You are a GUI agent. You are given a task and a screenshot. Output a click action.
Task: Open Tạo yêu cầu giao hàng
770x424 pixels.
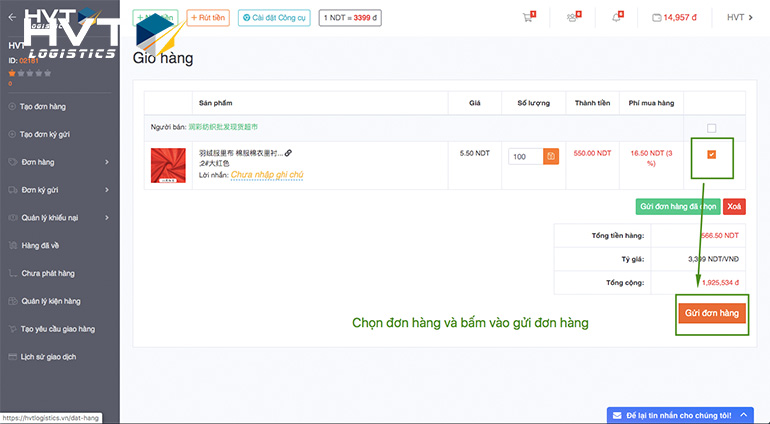pyautogui.click(x=60, y=329)
